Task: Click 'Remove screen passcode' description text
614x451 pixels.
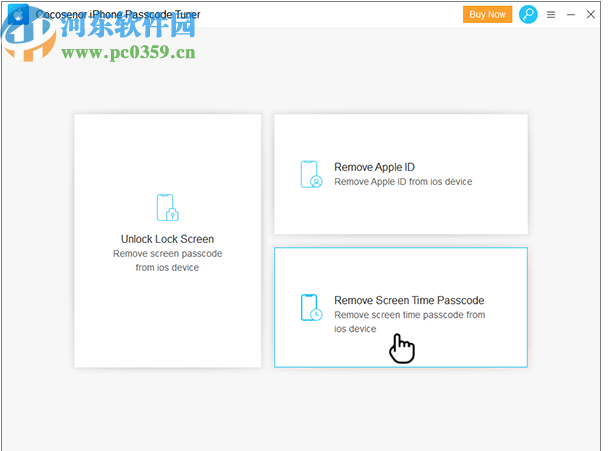Action: [x=168, y=254]
